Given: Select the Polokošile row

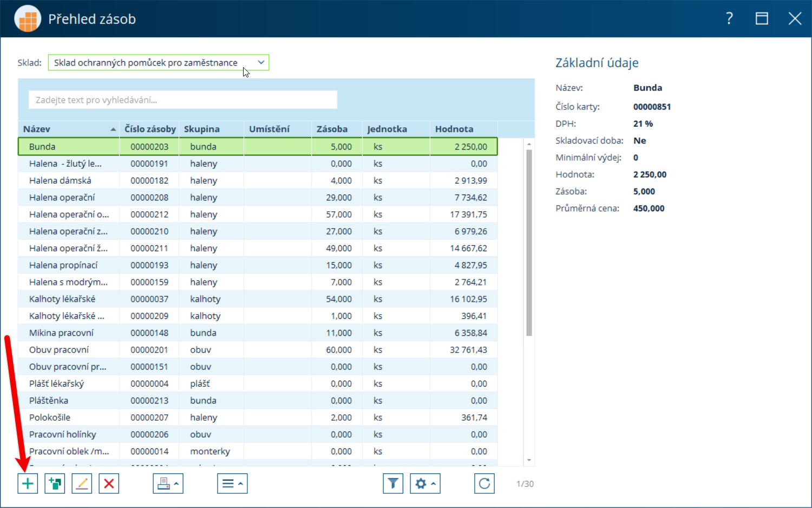Looking at the screenshot, I should point(258,418).
